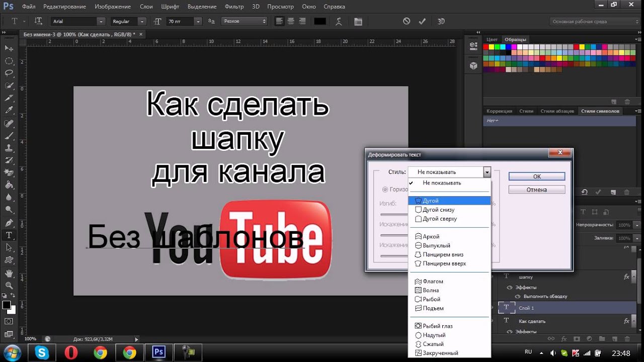Toggle visibility of Эффекты under Как сделать
Screen dimensions: 644x362
click(x=510, y=331)
